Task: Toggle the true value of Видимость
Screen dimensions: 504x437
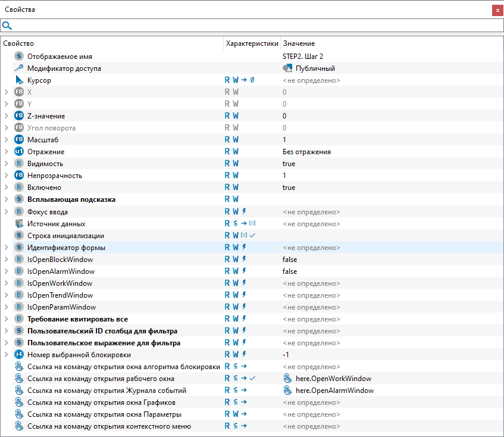Action: pos(289,164)
